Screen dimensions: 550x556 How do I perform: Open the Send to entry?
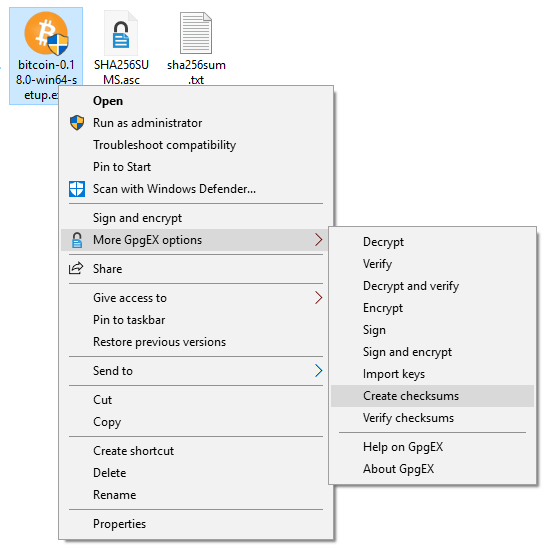point(196,371)
